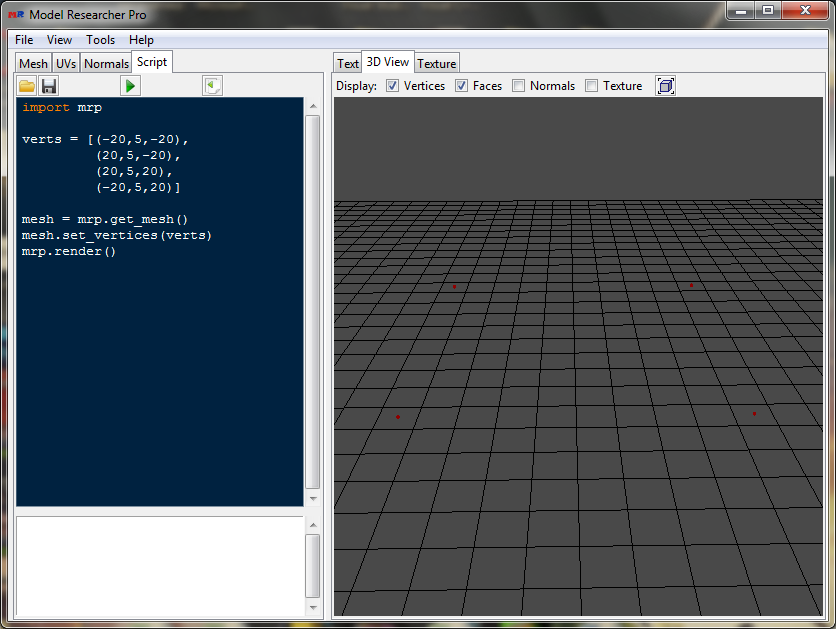Close the Model Researcher Pro window
The width and height of the screenshot is (836, 629).
[806, 11]
